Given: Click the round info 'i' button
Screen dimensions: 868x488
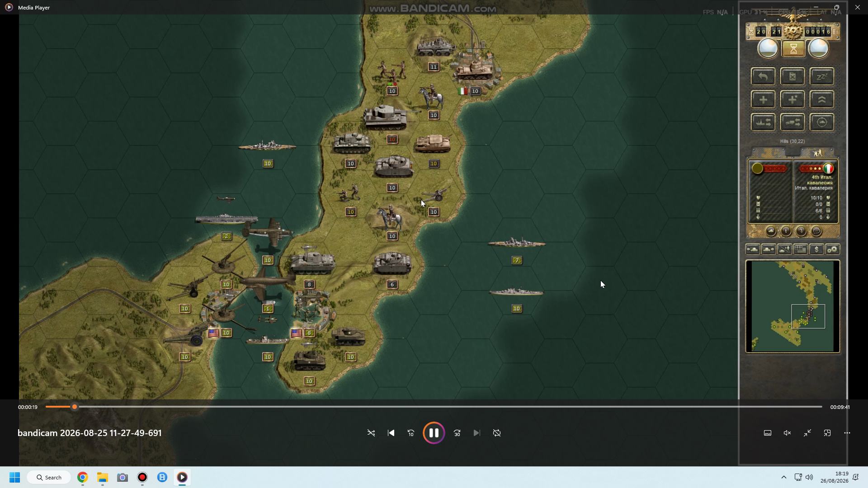Looking at the screenshot, I should tap(786, 231).
